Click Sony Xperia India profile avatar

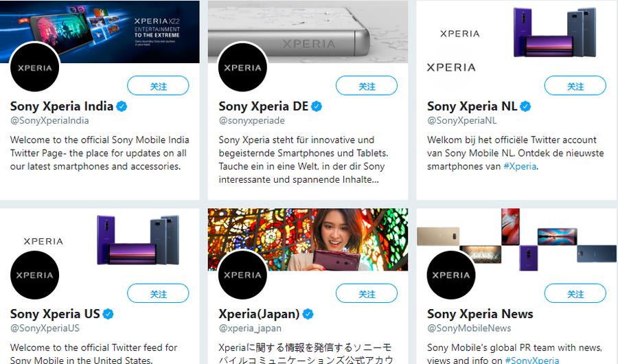tap(35, 67)
